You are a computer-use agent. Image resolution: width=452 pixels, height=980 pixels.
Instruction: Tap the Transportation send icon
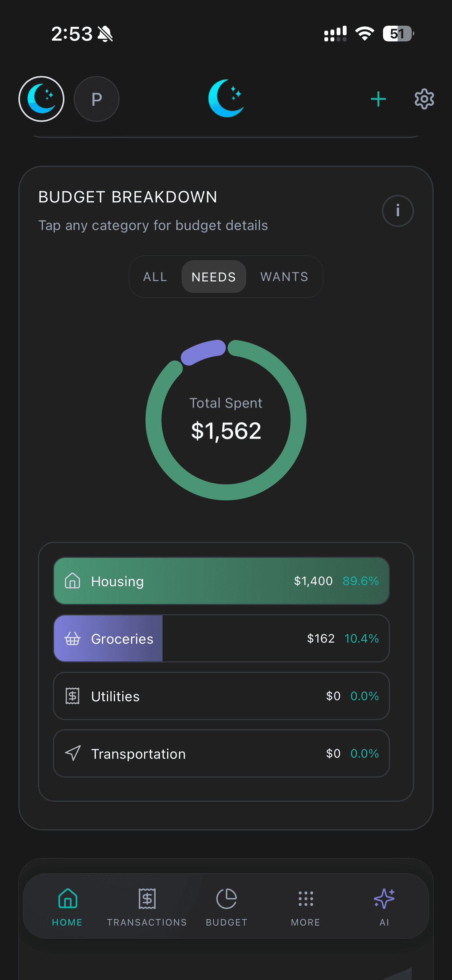(72, 753)
